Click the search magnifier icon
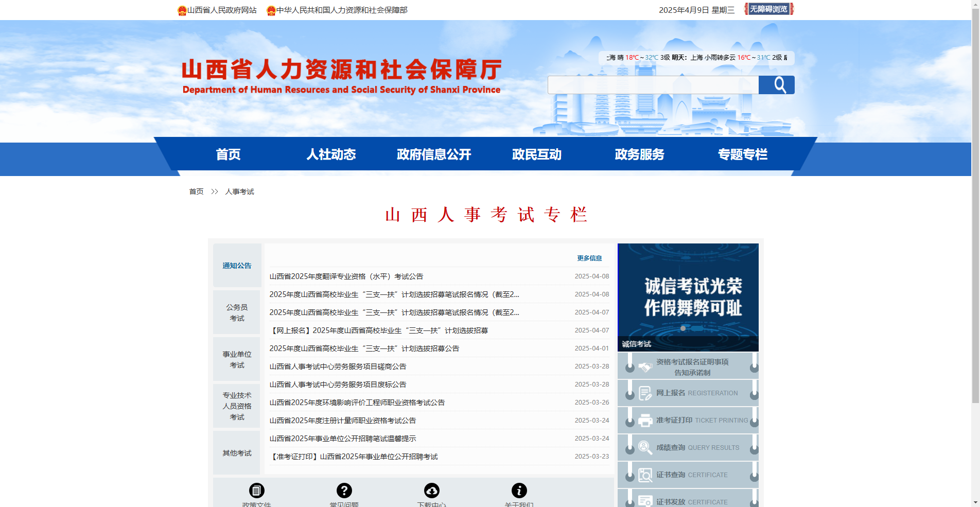980x507 pixels. [777, 84]
